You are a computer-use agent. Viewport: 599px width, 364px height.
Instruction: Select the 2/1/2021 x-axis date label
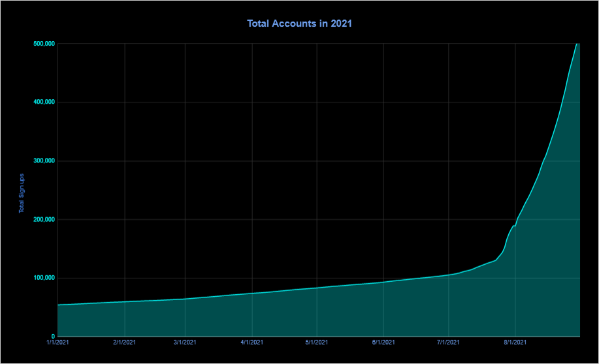click(x=124, y=342)
